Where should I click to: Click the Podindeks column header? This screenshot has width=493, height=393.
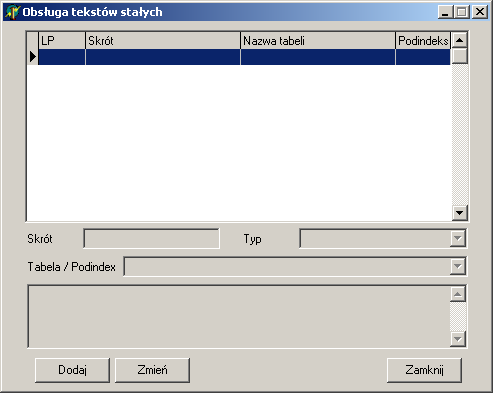pos(423,41)
